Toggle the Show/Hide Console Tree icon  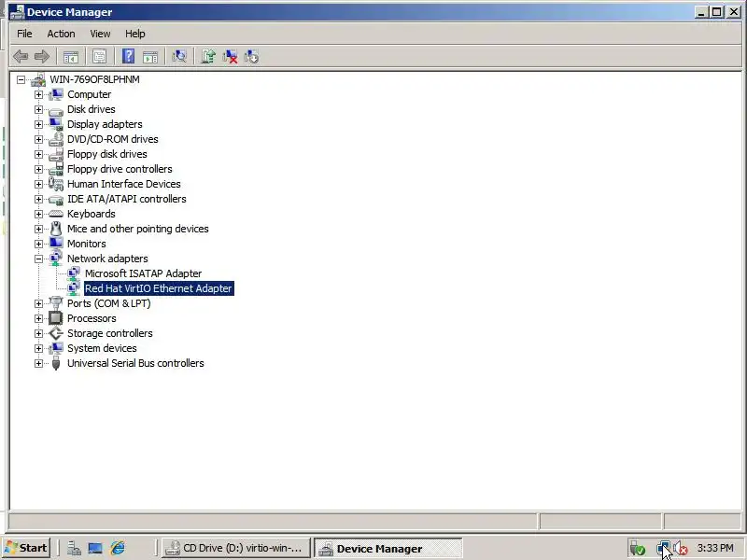(x=71, y=57)
